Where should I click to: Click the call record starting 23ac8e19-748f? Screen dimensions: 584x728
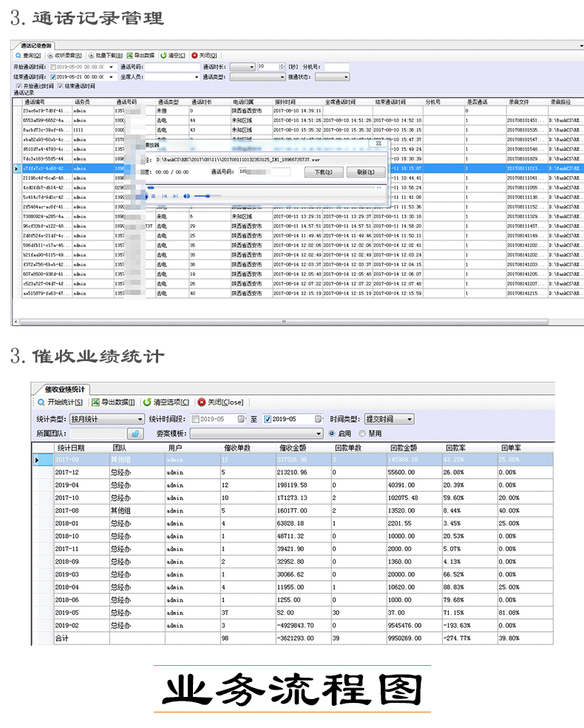click(x=297, y=112)
